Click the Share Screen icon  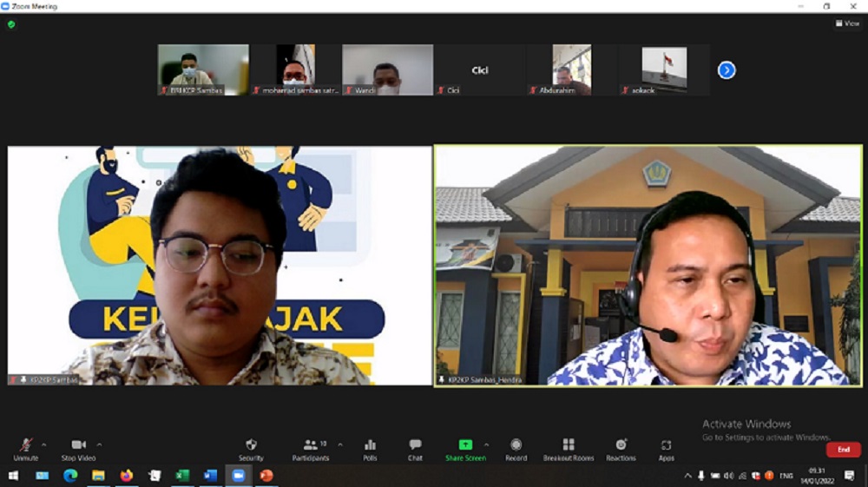465,445
